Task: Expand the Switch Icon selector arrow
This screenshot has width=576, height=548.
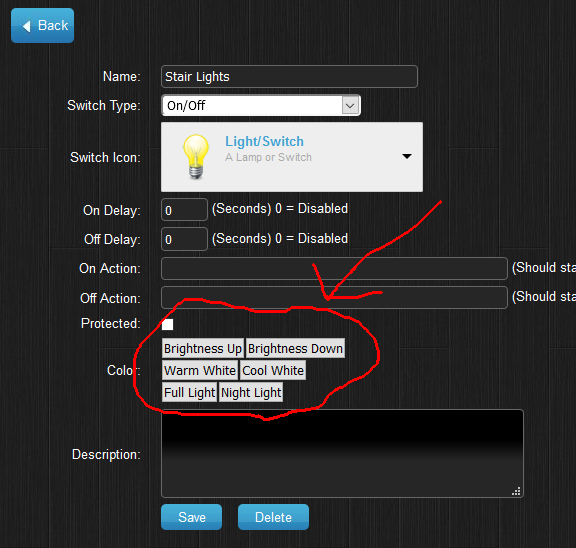Action: point(407,156)
